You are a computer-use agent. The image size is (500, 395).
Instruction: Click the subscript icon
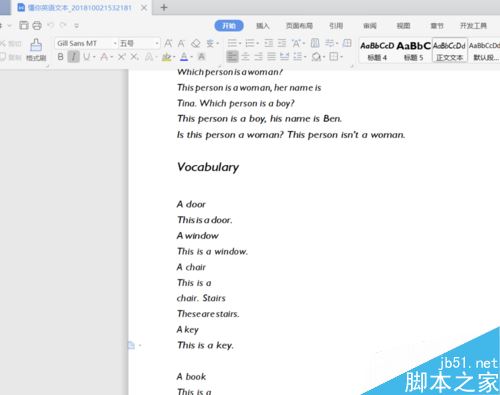tap(134, 57)
